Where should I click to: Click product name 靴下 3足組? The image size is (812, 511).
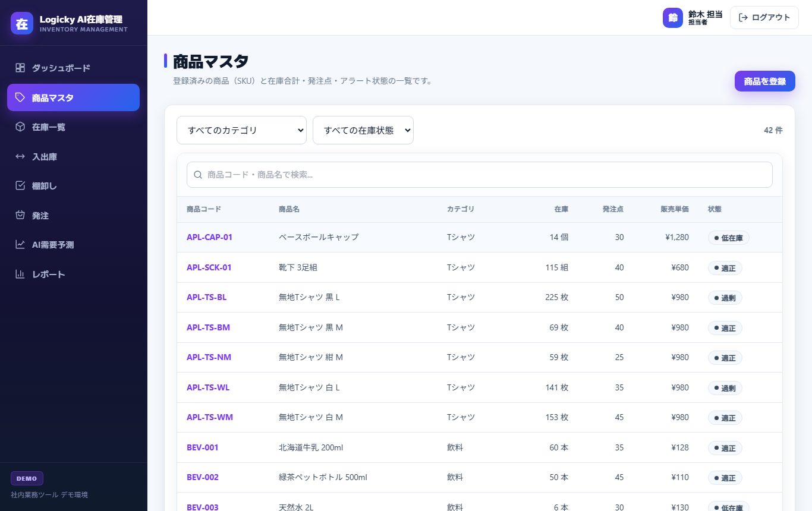pyautogui.click(x=298, y=267)
